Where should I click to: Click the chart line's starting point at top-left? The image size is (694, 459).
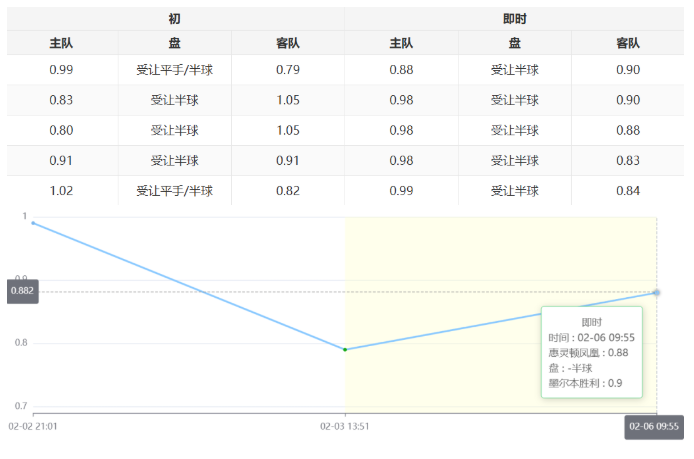coord(33,223)
